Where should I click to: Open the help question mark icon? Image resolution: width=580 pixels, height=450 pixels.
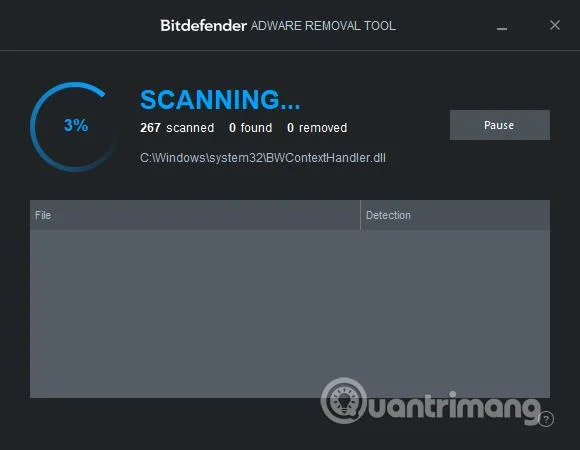pyautogui.click(x=546, y=419)
